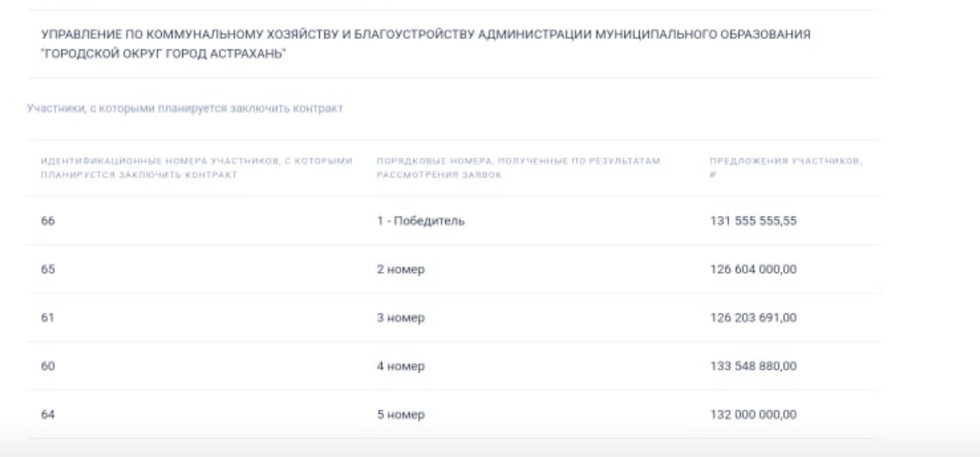Click the '1 - Победитель' cell
This screenshot has height=457, width=980.
(x=420, y=221)
